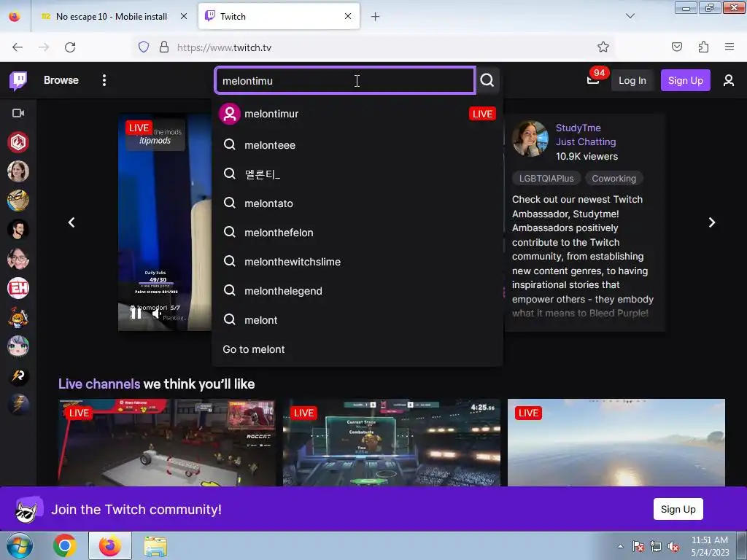This screenshot has width=747, height=560.
Task: Show hidden system tray icons
Action: [x=620, y=546]
